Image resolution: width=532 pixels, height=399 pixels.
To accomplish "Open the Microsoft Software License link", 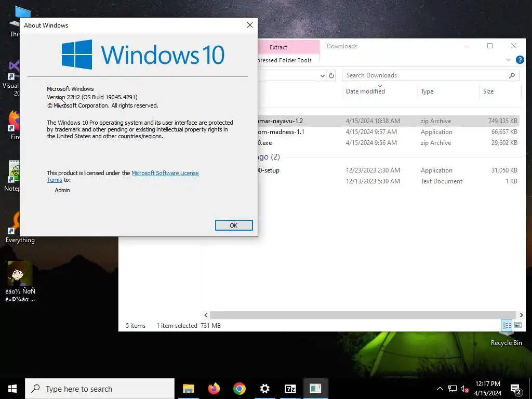I will 165,173.
